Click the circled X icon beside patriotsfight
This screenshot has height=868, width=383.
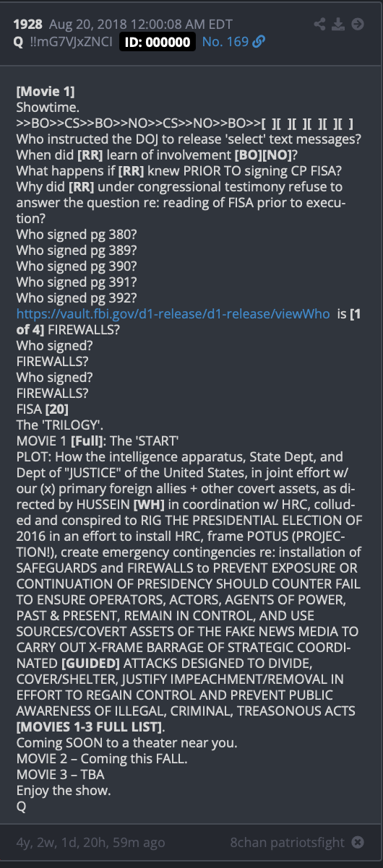pyautogui.click(x=358, y=842)
